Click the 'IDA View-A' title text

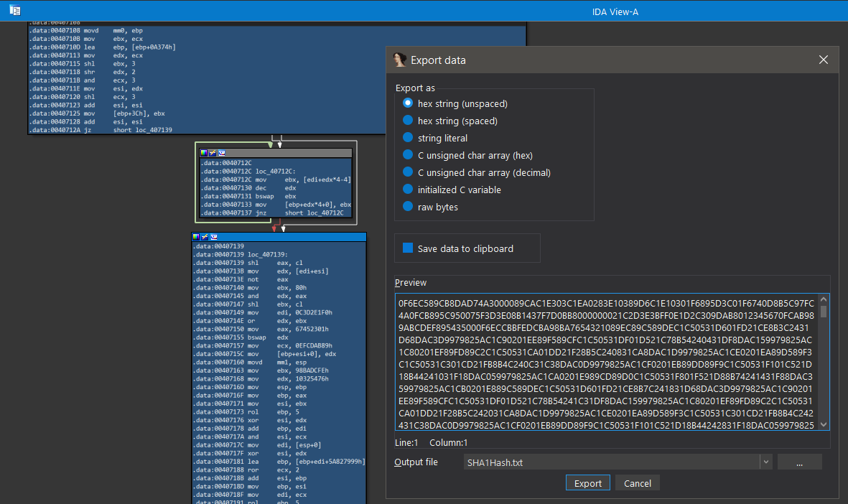pos(615,12)
